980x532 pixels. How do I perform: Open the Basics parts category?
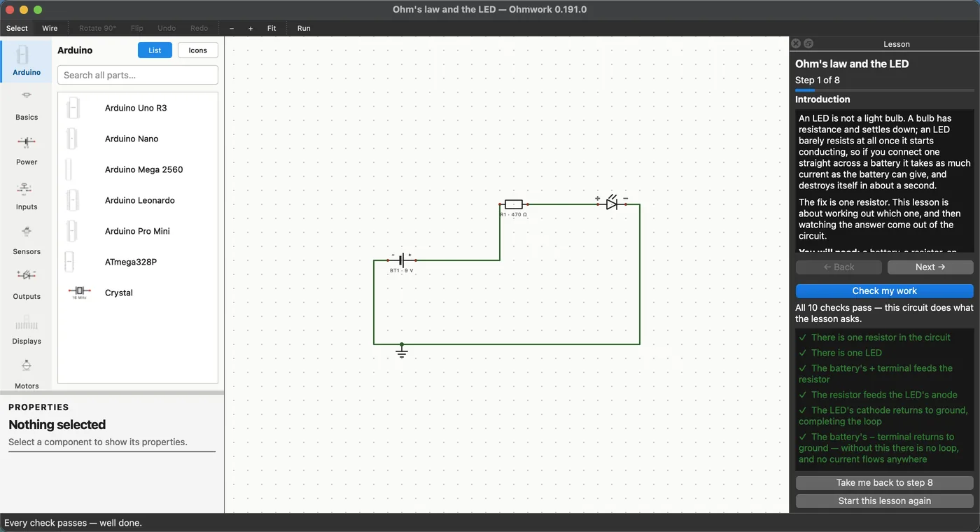[27, 106]
